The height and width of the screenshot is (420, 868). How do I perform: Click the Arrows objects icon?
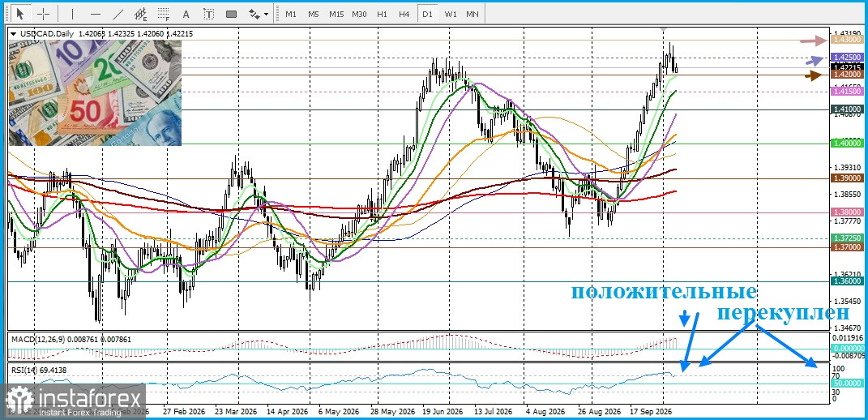[254, 14]
